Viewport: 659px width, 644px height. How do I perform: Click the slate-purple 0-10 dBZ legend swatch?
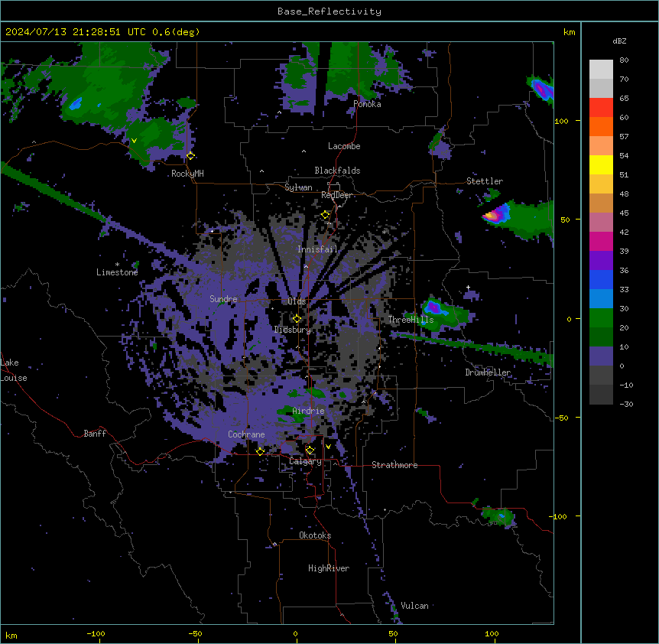point(601,356)
